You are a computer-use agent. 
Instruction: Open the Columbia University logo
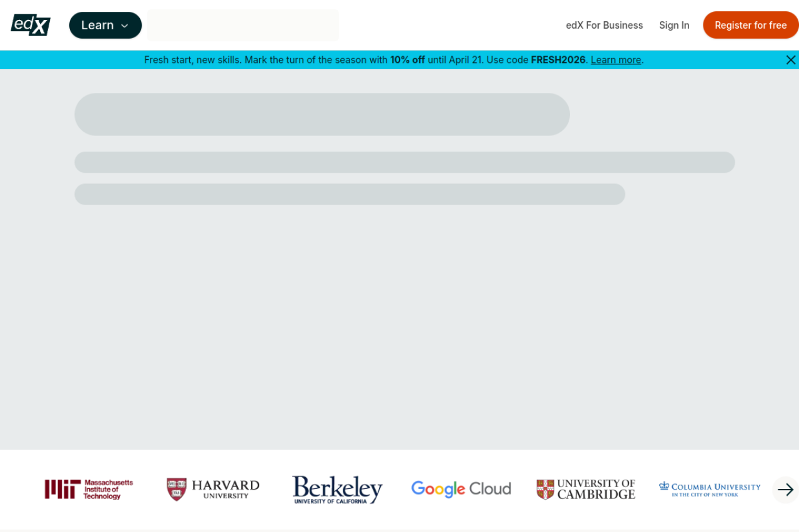point(710,489)
